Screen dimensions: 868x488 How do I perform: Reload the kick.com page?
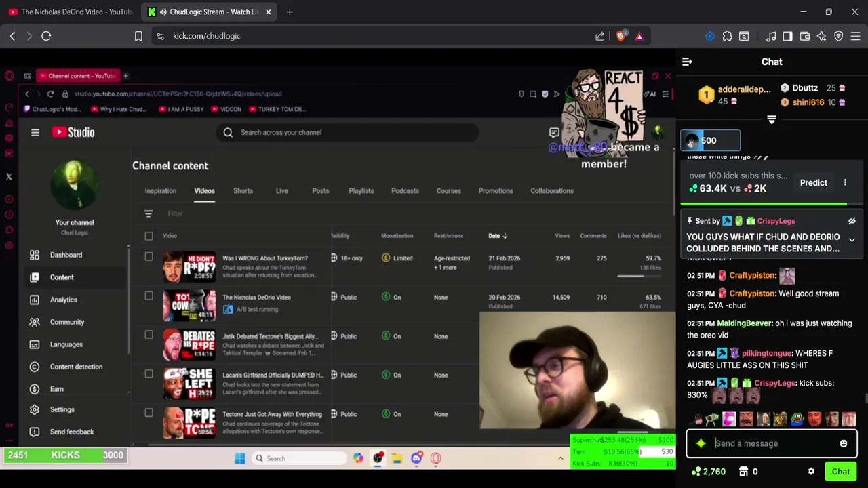click(x=46, y=36)
